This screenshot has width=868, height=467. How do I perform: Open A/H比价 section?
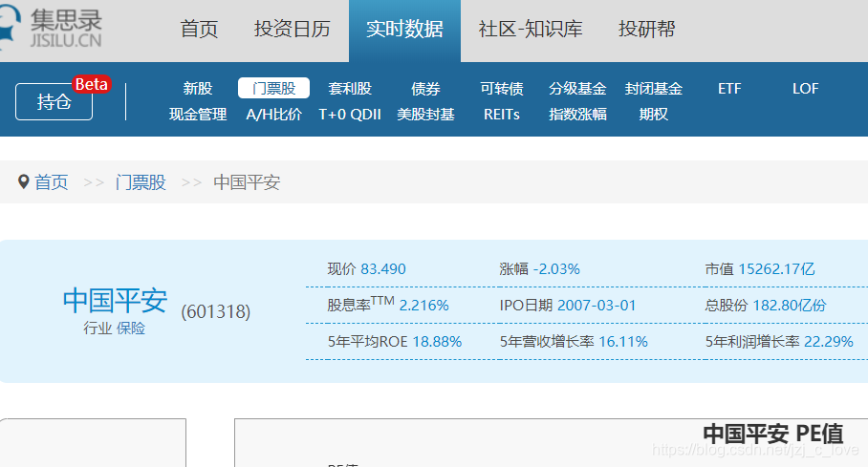[x=273, y=114]
